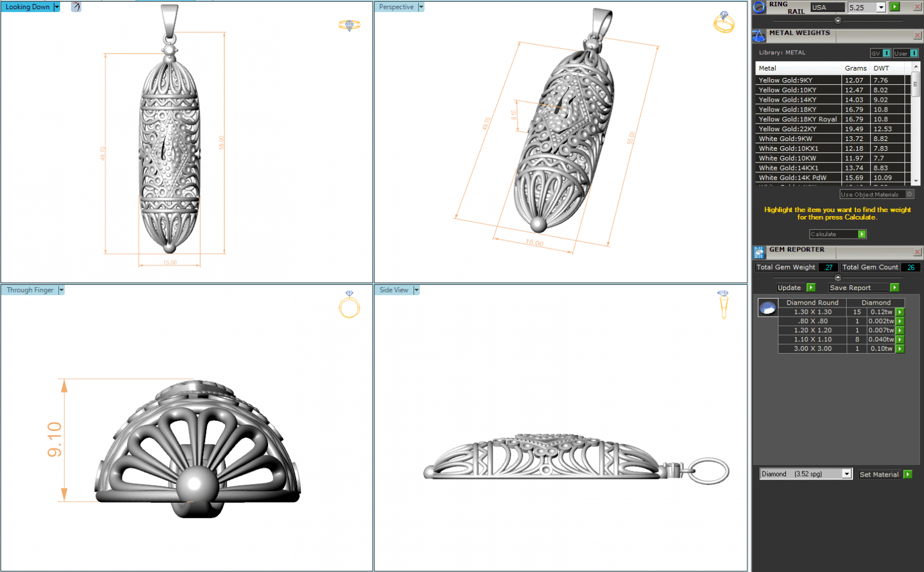Image resolution: width=924 pixels, height=572 pixels.
Task: Click the ring icon in Through Finger viewport
Action: (349, 304)
